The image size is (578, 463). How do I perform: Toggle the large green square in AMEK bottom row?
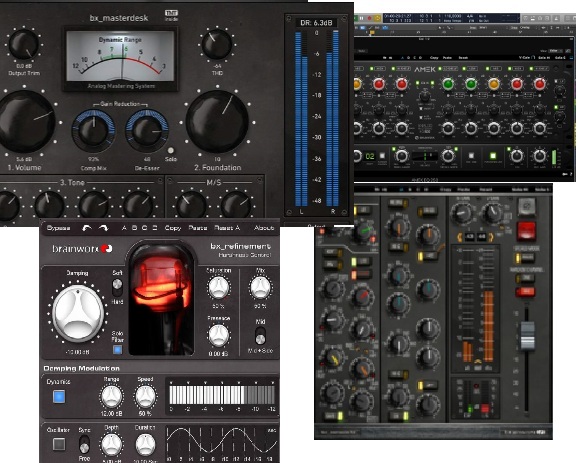[493, 156]
